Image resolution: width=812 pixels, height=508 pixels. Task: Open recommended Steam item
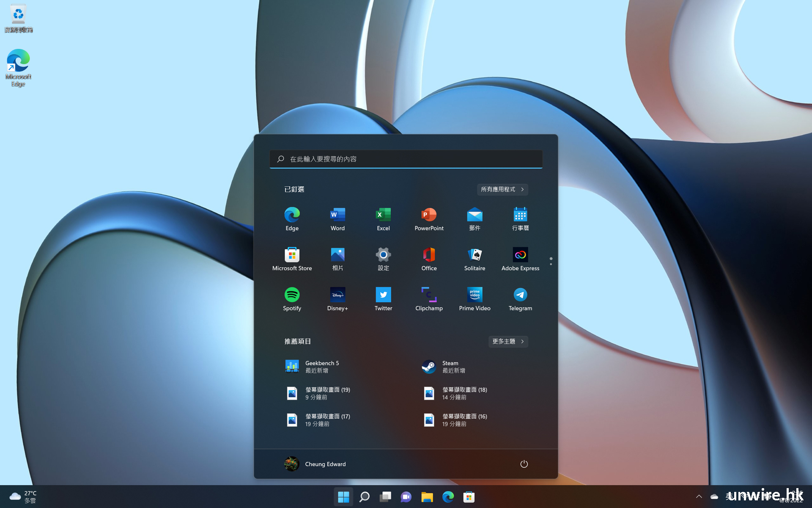click(x=444, y=367)
